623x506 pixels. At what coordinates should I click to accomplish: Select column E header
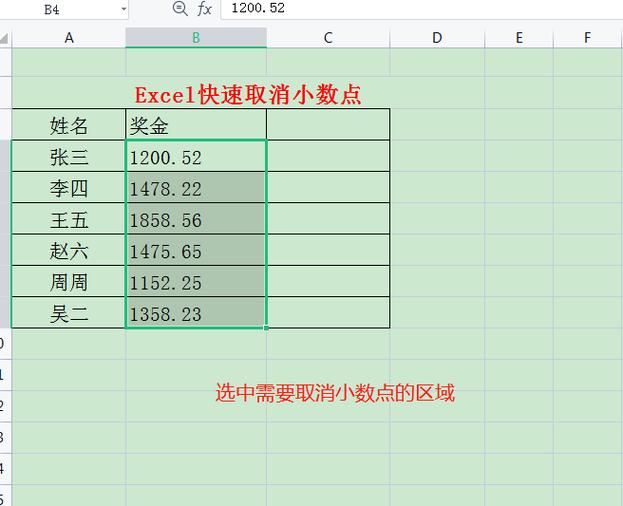[519, 38]
